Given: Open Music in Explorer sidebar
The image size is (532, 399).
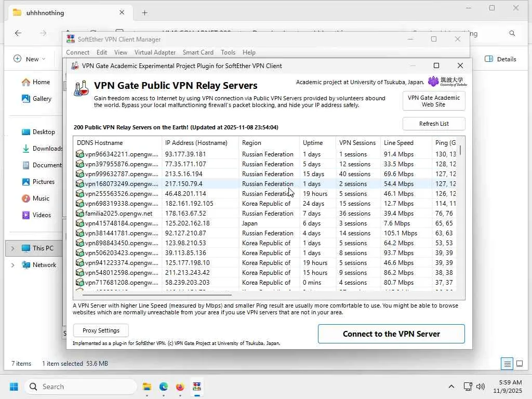Looking at the screenshot, I should coord(35,198).
